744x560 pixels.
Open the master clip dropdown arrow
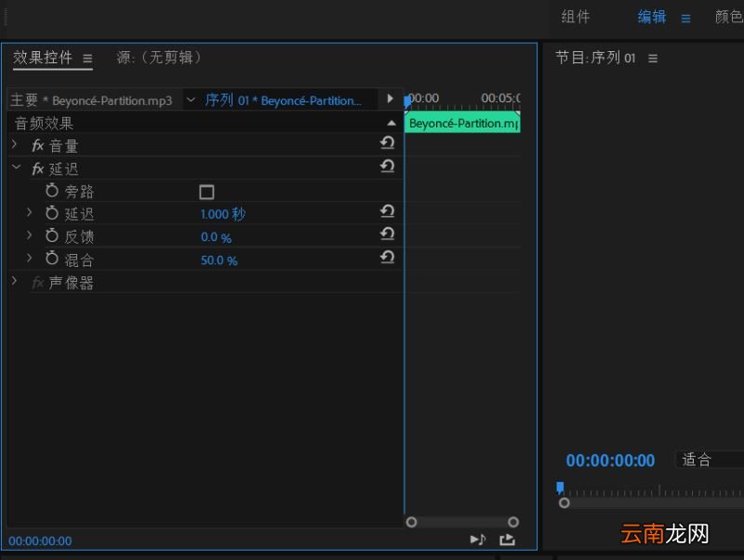[x=191, y=100]
